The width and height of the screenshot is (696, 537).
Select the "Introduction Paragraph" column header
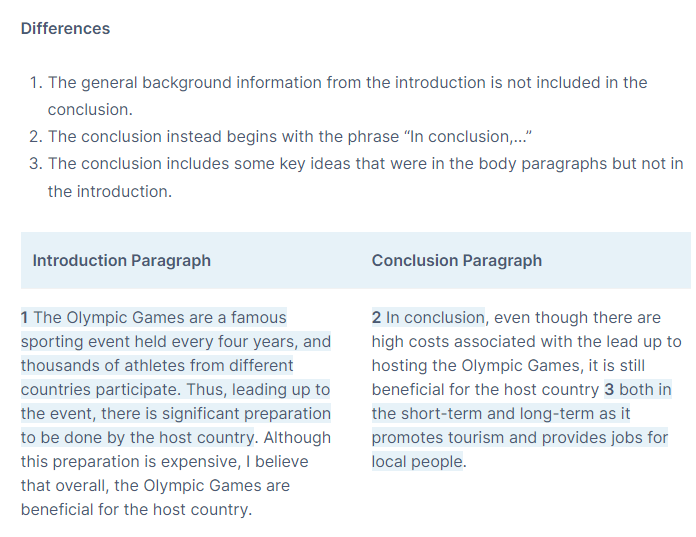point(121,261)
